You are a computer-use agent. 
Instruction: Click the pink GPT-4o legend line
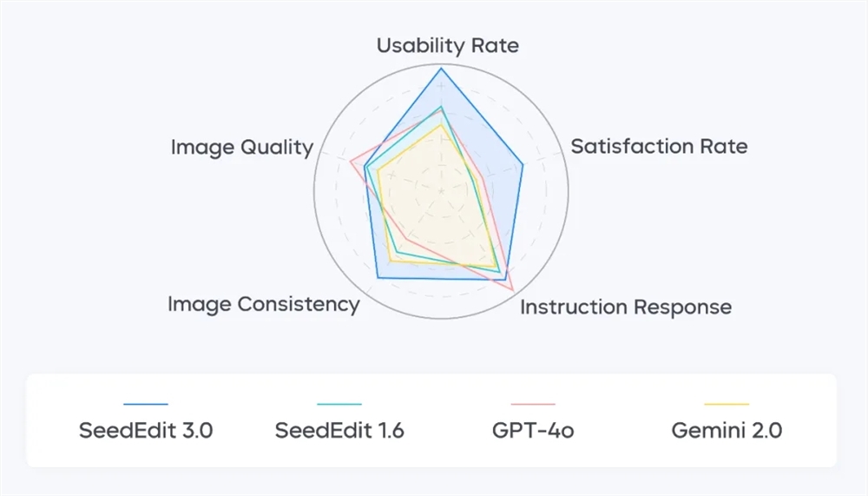click(533, 405)
